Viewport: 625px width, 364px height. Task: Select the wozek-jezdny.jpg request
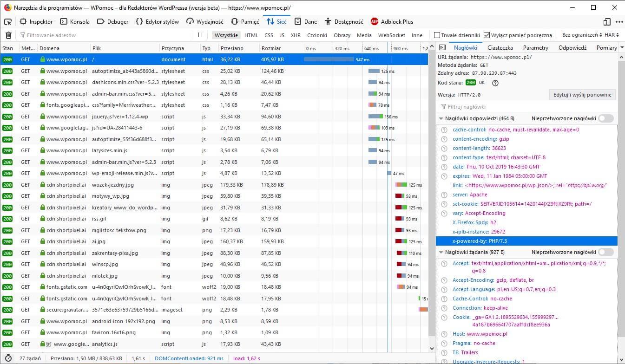point(214,185)
